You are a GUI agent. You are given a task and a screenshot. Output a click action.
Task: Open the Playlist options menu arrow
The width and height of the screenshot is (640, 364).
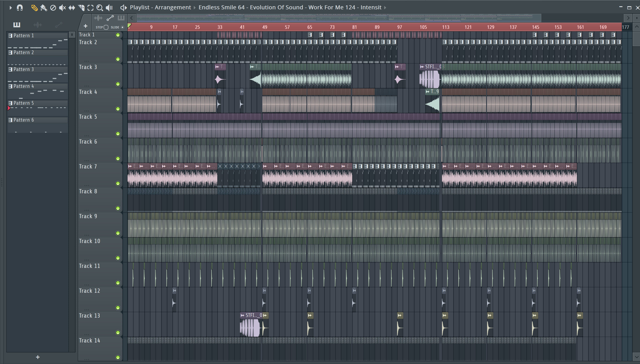(x=10, y=8)
